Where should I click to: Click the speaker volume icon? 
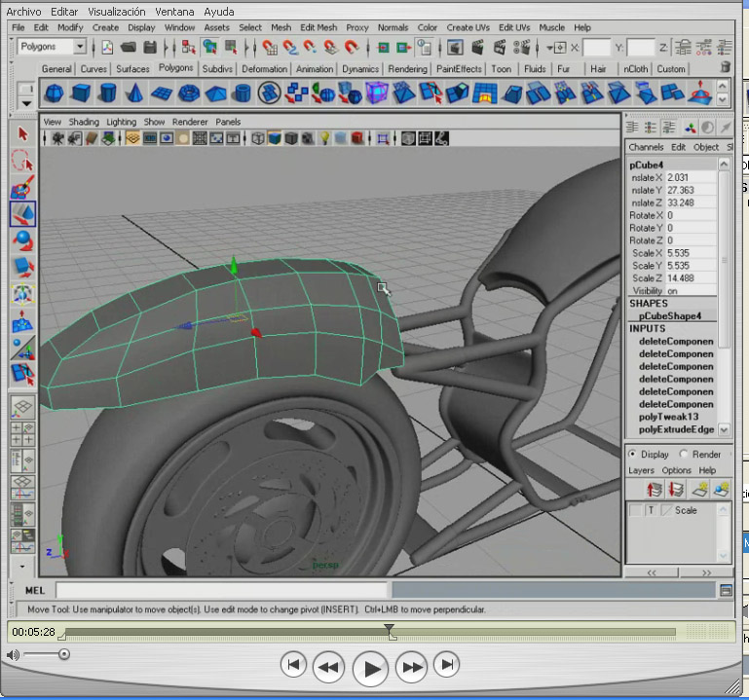click(13, 654)
